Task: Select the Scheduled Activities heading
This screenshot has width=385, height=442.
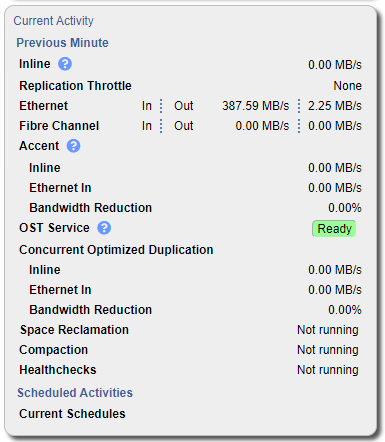Action: pyautogui.click(x=75, y=393)
